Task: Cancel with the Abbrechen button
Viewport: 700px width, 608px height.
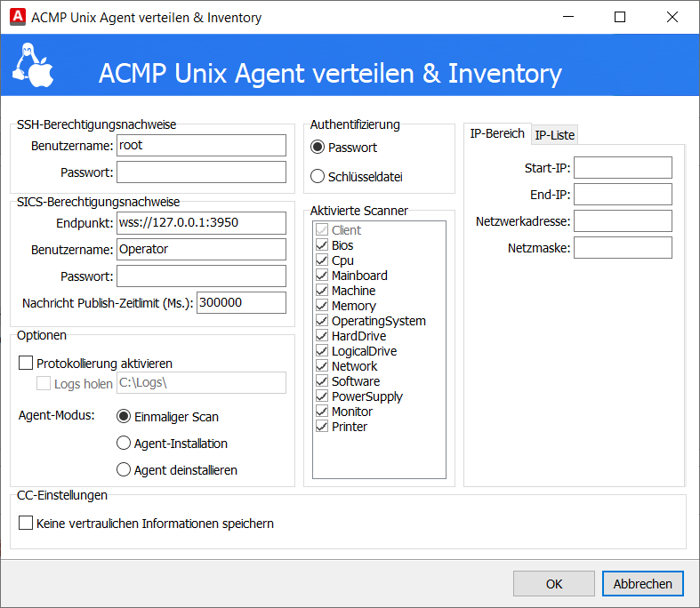Action: pos(643,583)
